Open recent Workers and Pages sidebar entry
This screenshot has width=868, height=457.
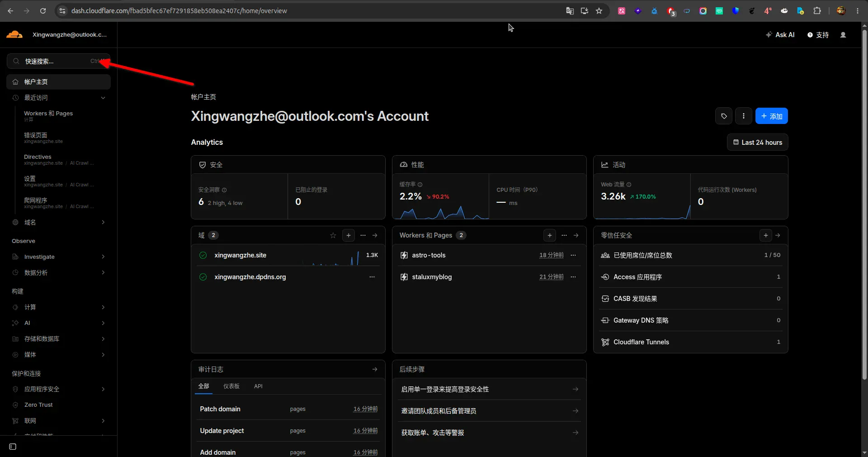48,116
